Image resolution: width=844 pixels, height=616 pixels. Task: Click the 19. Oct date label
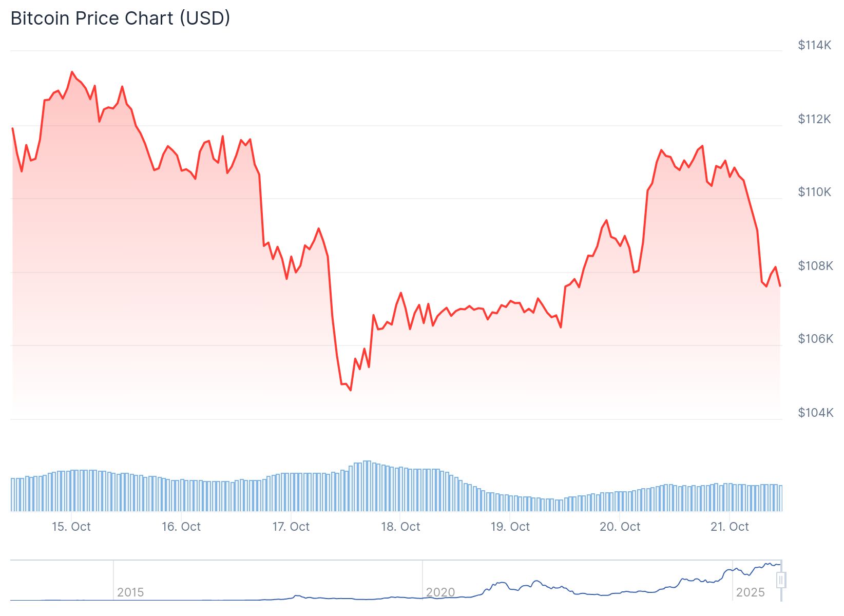(x=510, y=527)
